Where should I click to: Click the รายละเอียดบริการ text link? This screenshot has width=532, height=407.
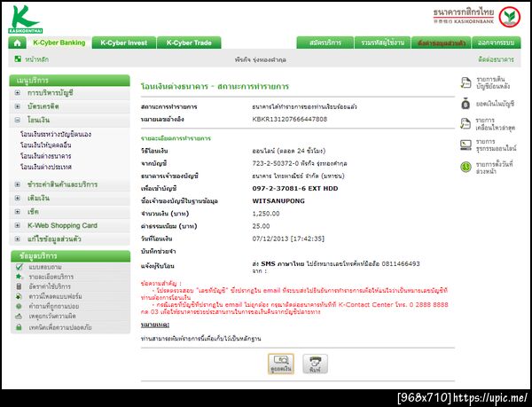tap(51, 277)
